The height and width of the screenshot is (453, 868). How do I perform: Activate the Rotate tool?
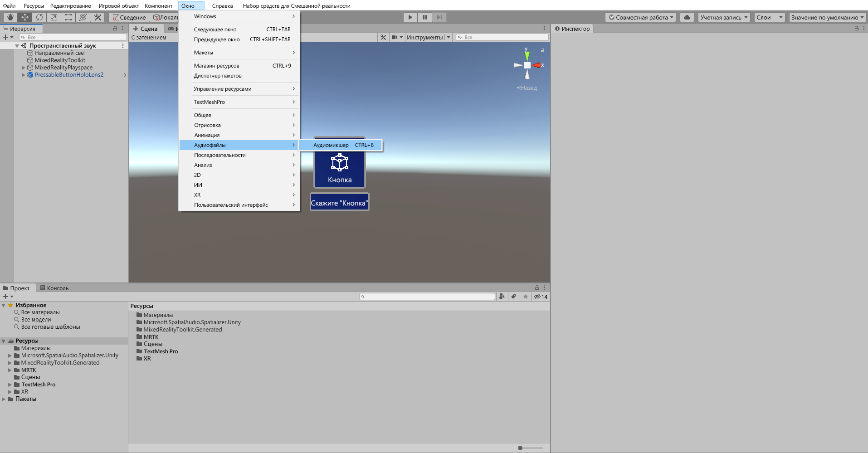39,17
